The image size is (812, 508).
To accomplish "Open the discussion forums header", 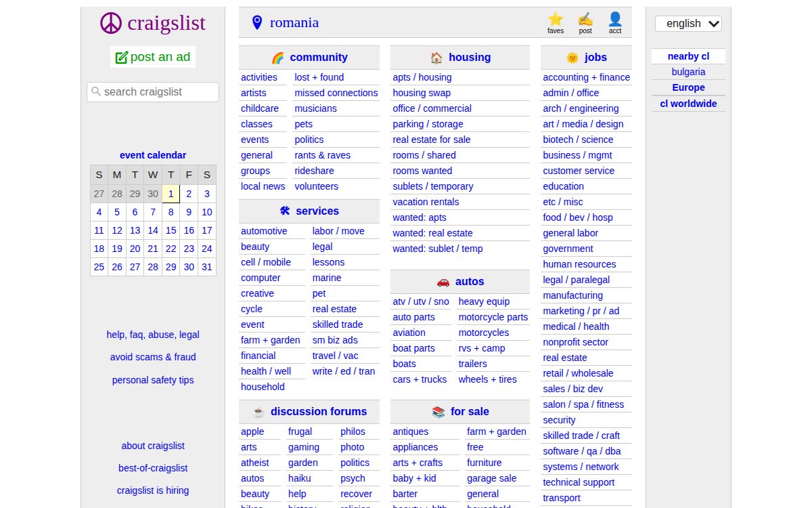I will tap(319, 412).
